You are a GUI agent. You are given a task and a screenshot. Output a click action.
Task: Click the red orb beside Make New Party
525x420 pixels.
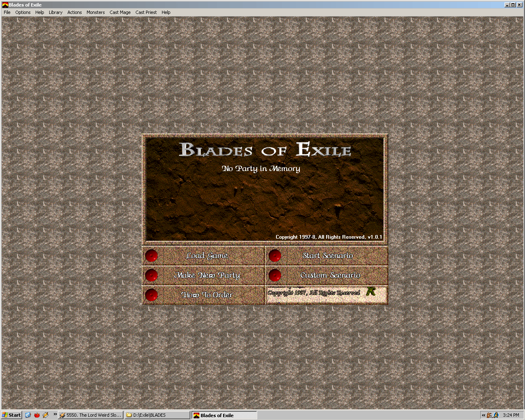[151, 275]
